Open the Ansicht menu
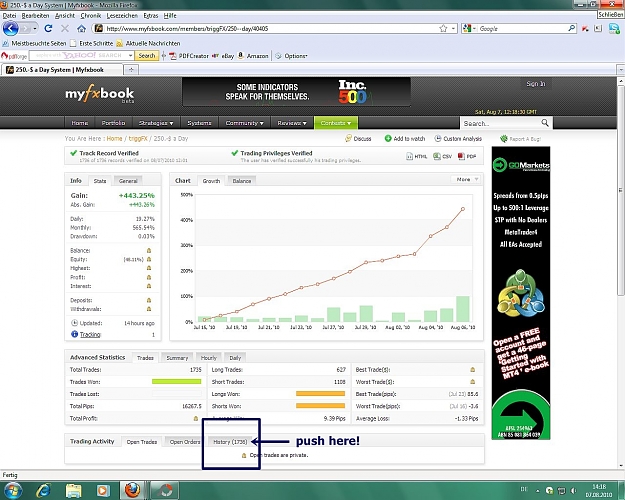 pyautogui.click(x=65, y=16)
